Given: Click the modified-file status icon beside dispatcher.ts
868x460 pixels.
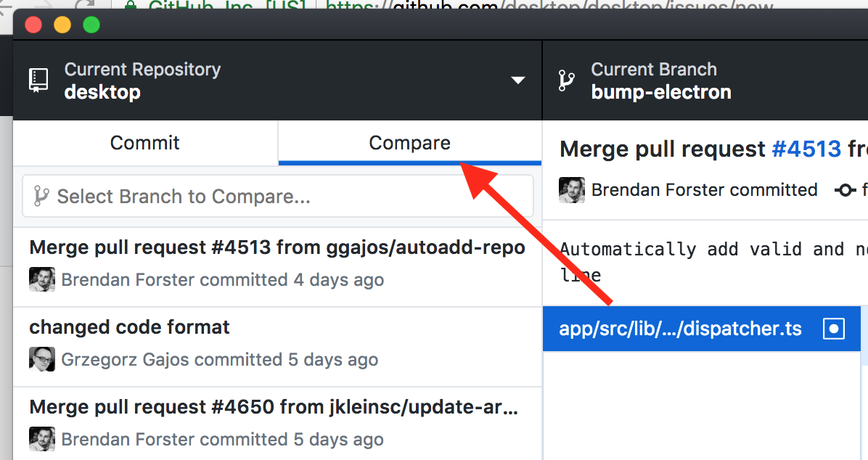Looking at the screenshot, I should pyautogui.click(x=834, y=328).
